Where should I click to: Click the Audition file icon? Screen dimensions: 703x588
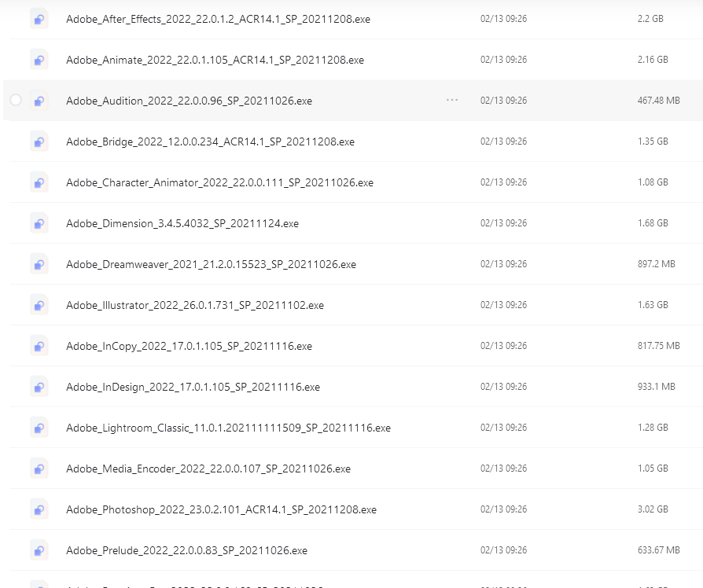tap(39, 101)
